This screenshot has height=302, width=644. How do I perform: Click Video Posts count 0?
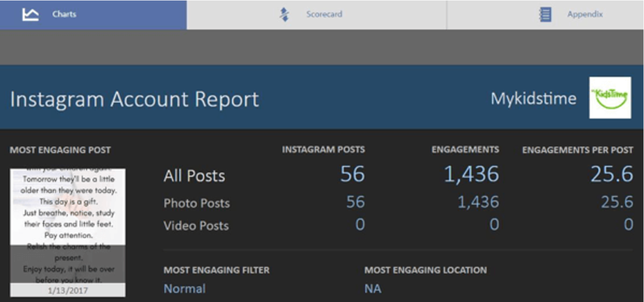(x=360, y=225)
